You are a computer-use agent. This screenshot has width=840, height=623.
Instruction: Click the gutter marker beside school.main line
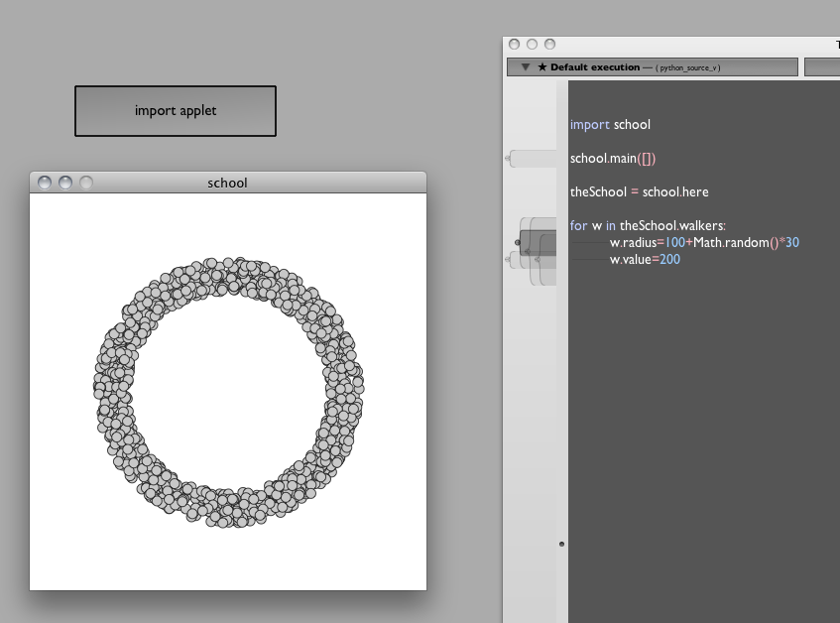click(x=510, y=158)
